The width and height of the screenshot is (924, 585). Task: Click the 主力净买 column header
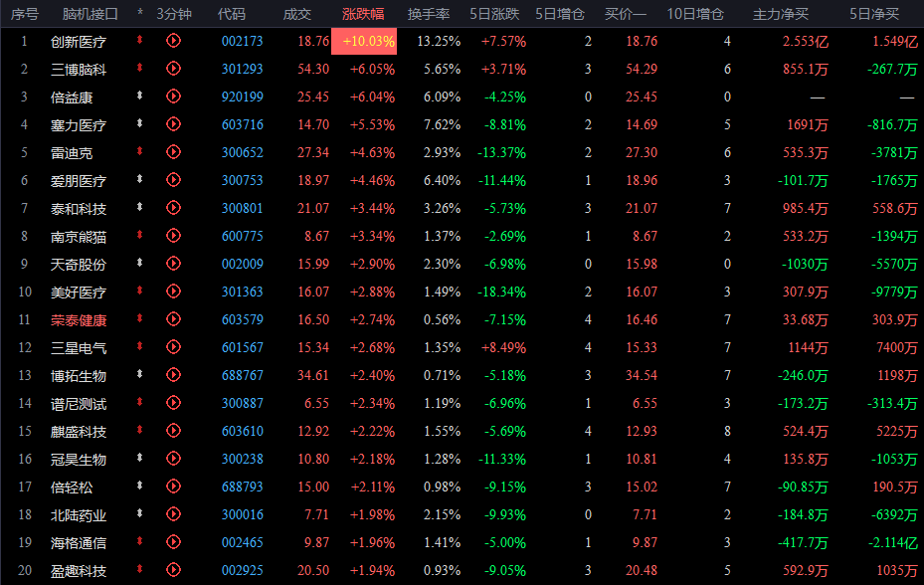(x=780, y=14)
